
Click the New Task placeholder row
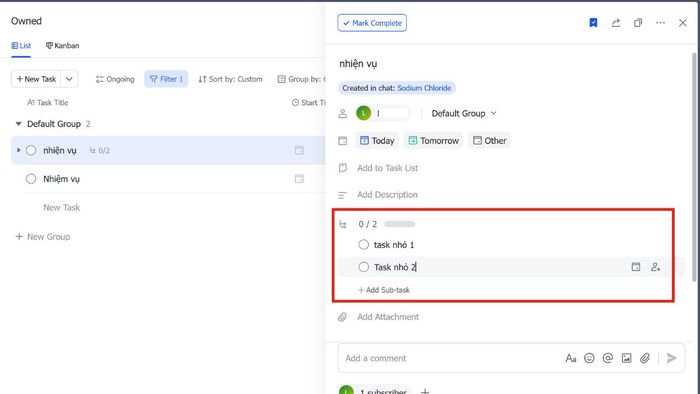[62, 207]
